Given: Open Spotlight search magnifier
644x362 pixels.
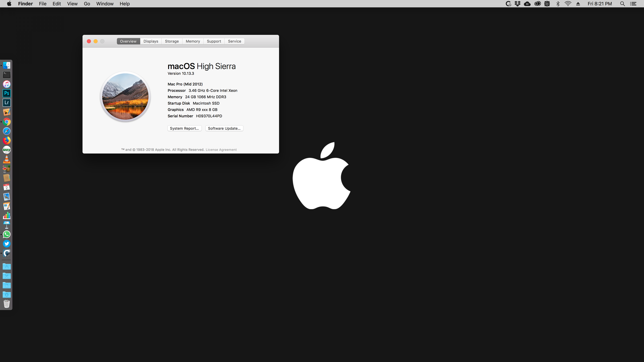Looking at the screenshot, I should (x=622, y=4).
